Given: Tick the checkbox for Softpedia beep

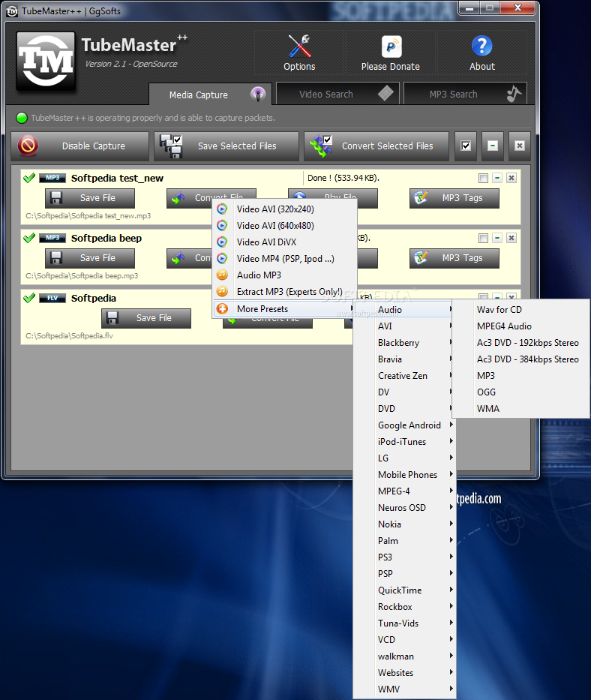Looking at the screenshot, I should click(483, 238).
